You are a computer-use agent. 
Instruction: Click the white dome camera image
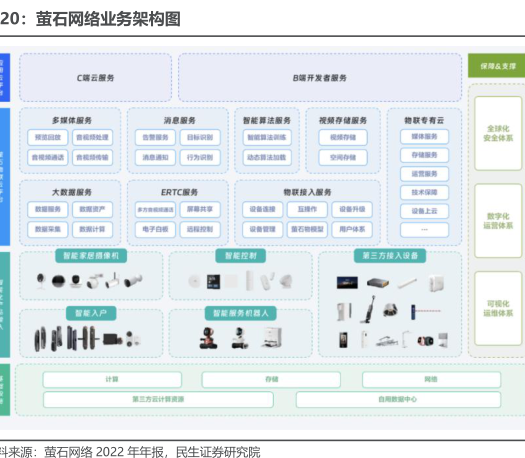[76, 282]
